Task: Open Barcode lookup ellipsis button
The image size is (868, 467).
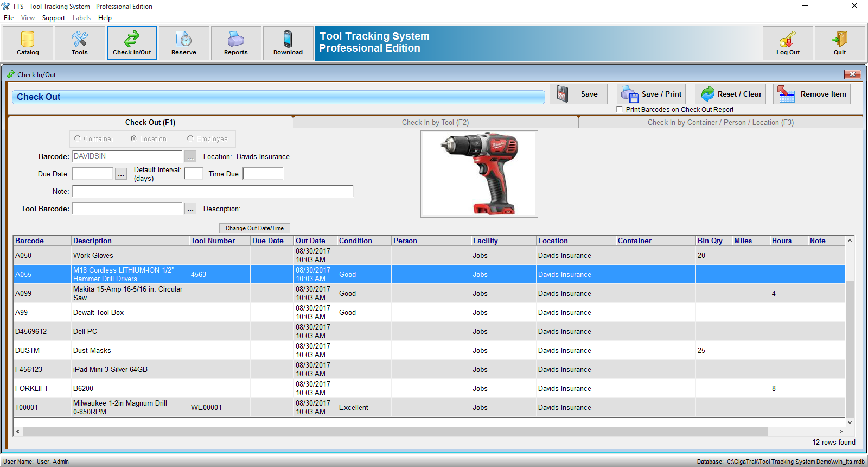Action: pos(190,156)
